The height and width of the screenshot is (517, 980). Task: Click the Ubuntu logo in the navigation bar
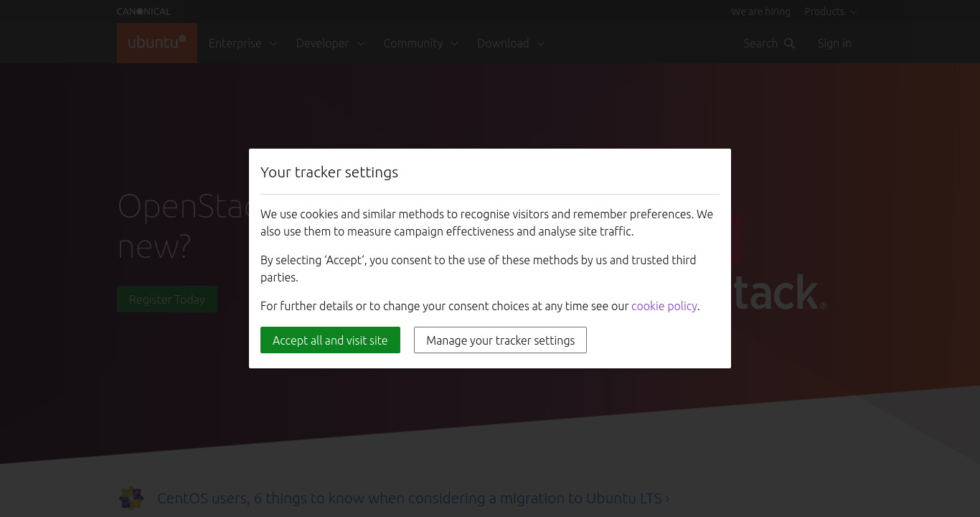[x=157, y=43]
